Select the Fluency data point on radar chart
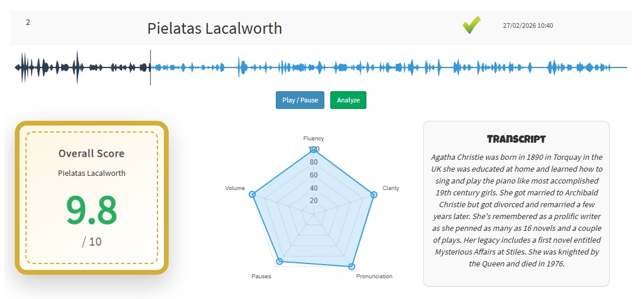 [x=313, y=150]
